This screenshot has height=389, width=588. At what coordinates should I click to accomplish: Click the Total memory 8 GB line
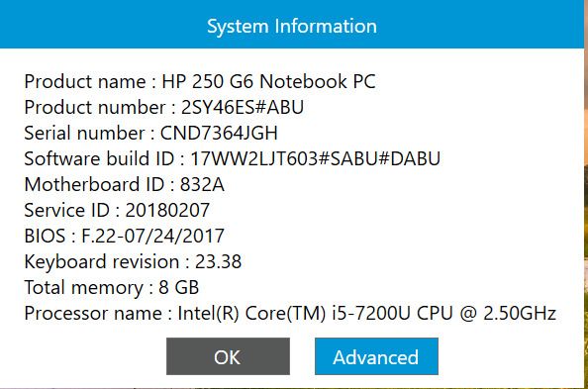coord(112,288)
